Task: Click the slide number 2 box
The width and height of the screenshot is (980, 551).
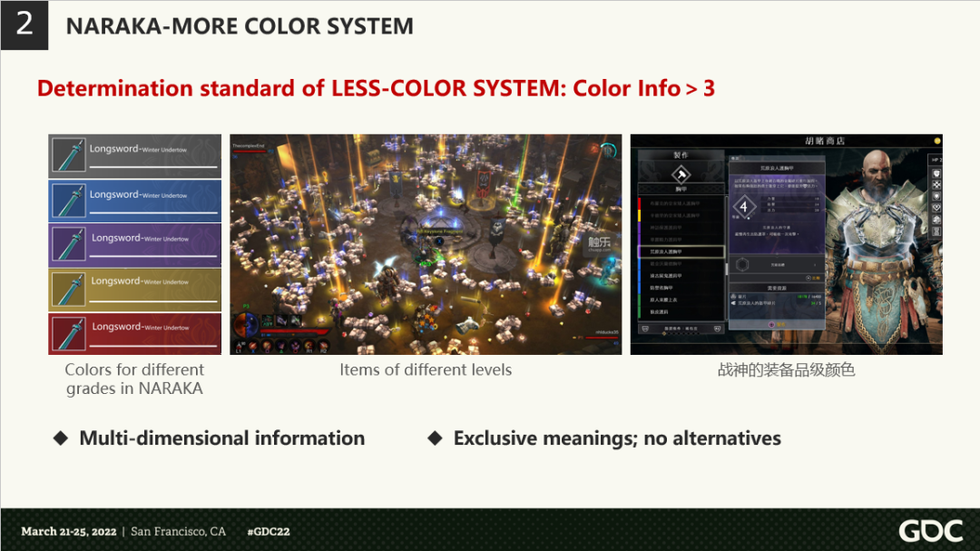Action: click(24, 25)
